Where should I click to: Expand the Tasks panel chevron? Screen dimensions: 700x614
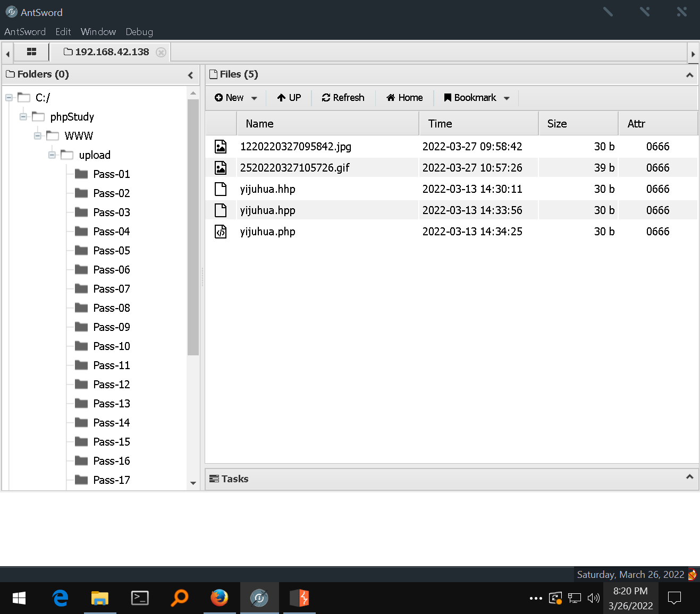689,476
